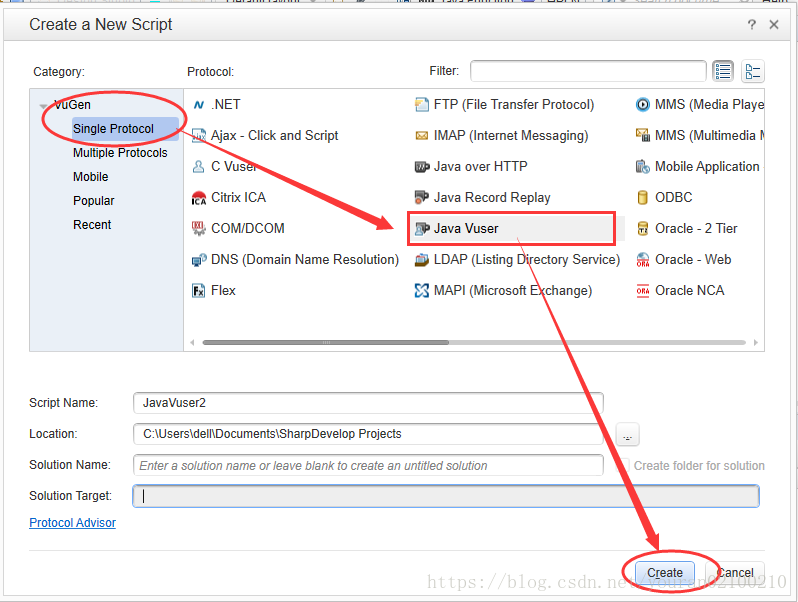Click the Filter text field
This screenshot has height=602, width=798.
(588, 71)
